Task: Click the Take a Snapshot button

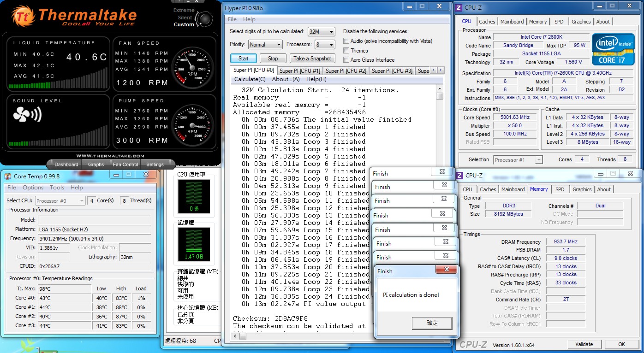Action: tap(312, 59)
